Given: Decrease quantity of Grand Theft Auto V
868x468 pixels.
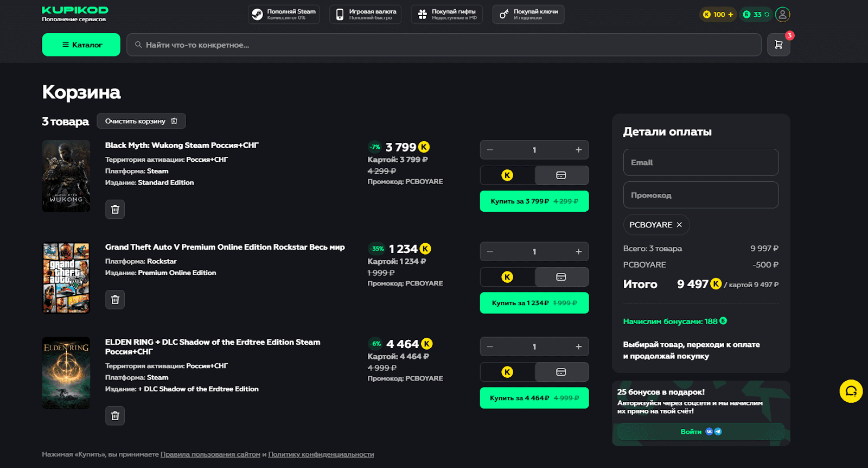Looking at the screenshot, I should tap(490, 251).
